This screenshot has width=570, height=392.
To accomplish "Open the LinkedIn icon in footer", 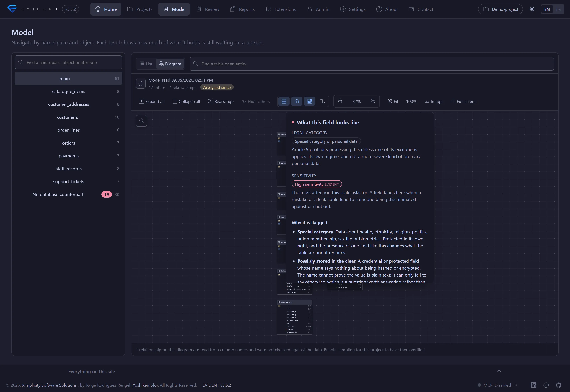I will pyautogui.click(x=533, y=385).
